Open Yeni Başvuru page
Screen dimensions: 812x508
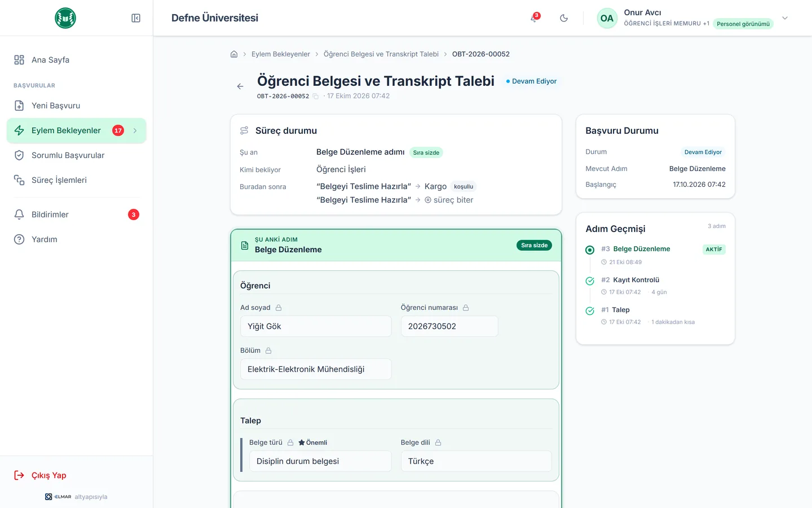(77, 106)
